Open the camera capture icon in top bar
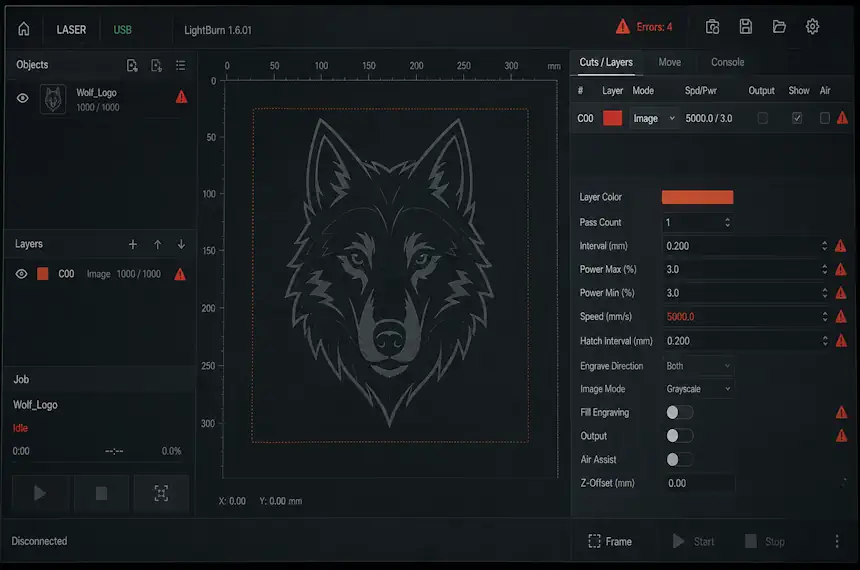Screen dimensions: 860x570 point(712,27)
